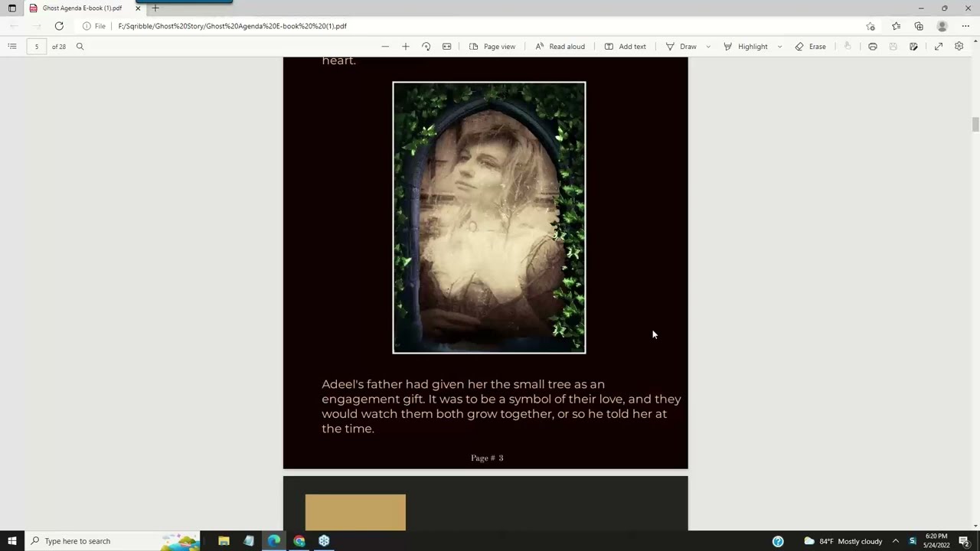Image resolution: width=980 pixels, height=551 pixels.
Task: Zoom out using the minus button
Action: [x=385, y=47]
